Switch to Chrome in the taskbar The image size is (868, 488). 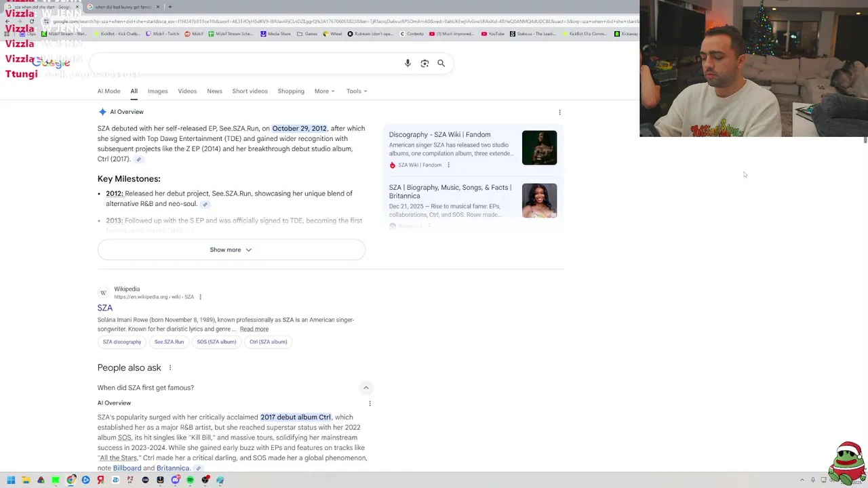(x=71, y=480)
